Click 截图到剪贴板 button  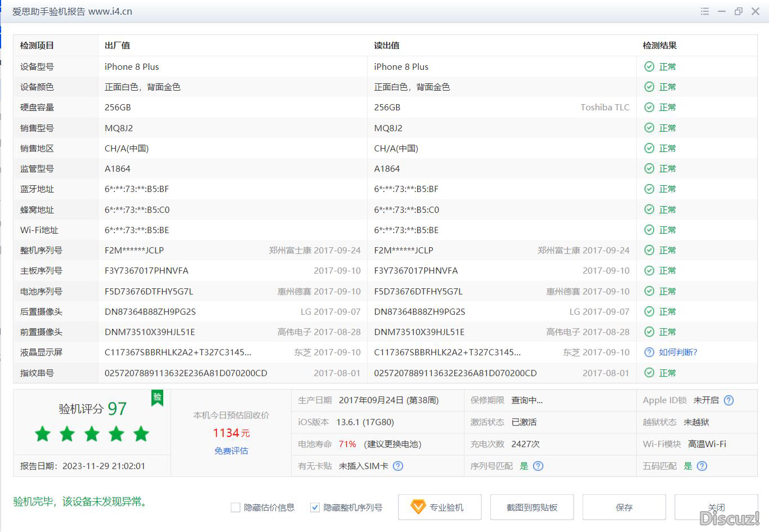click(532, 507)
